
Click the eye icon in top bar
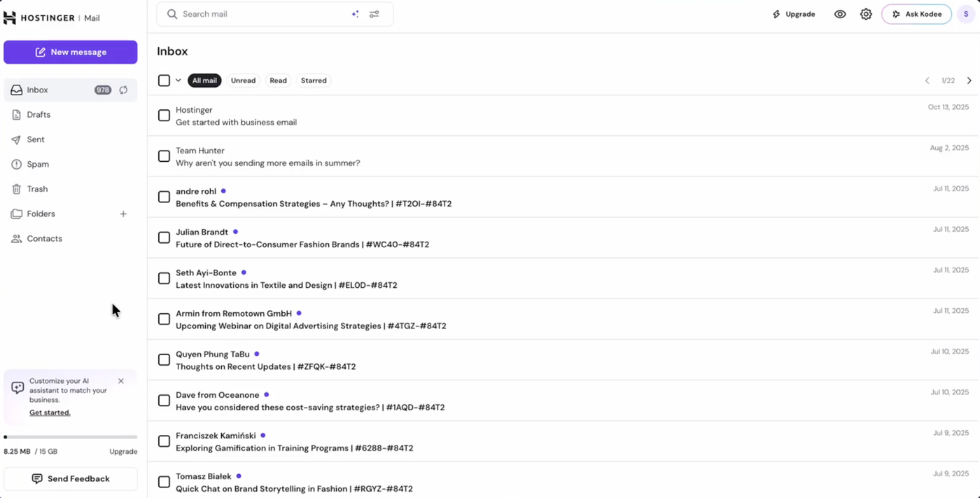[840, 14]
